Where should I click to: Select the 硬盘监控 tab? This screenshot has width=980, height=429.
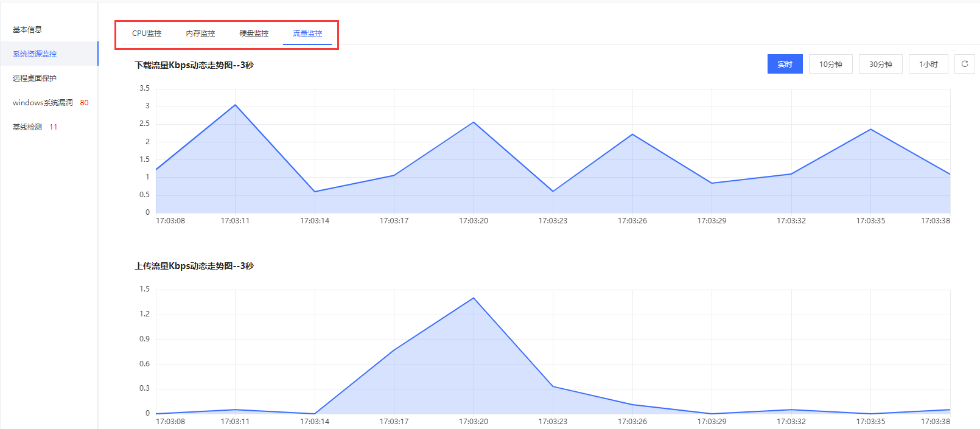coord(254,33)
